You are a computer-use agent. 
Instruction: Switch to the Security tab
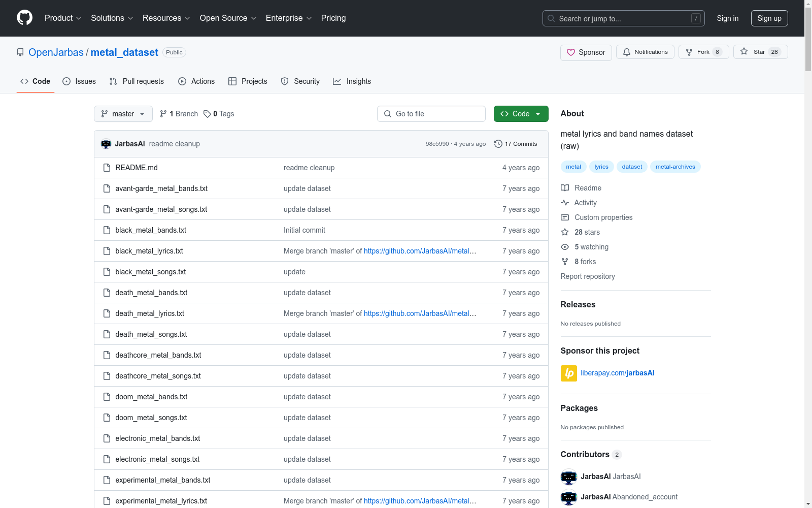click(x=300, y=81)
